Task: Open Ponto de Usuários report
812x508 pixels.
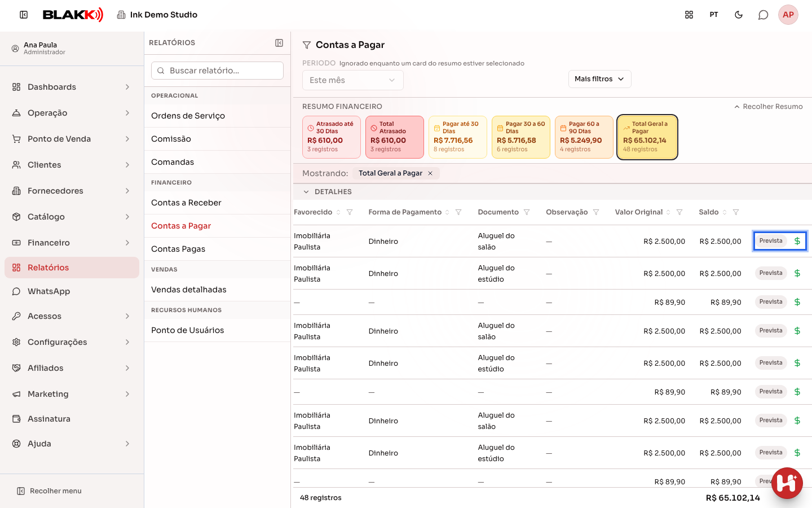Action: coord(217,330)
